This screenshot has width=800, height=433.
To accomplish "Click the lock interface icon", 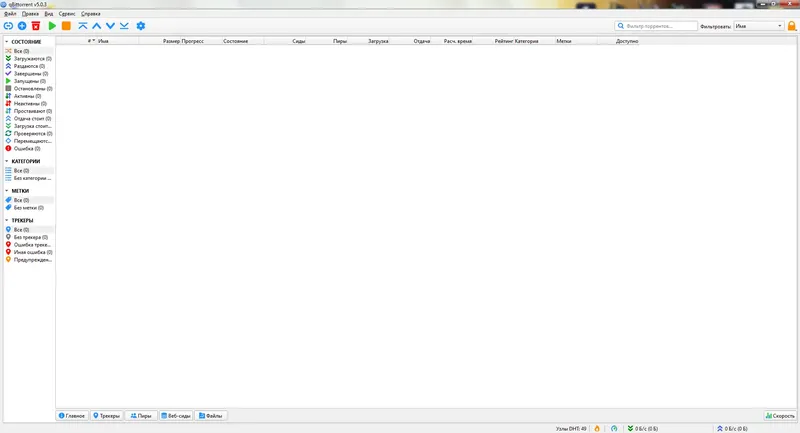I will click(792, 26).
